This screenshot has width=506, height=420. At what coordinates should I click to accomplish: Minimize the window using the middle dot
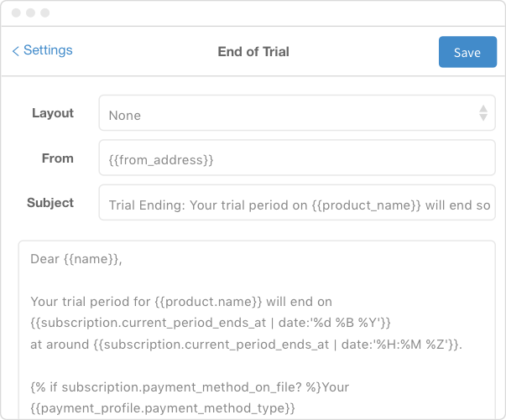[x=30, y=13]
